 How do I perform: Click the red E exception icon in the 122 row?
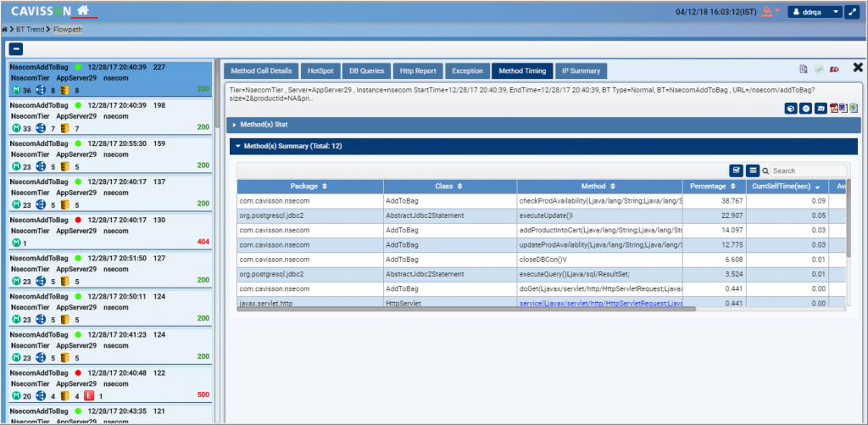pos(88,395)
